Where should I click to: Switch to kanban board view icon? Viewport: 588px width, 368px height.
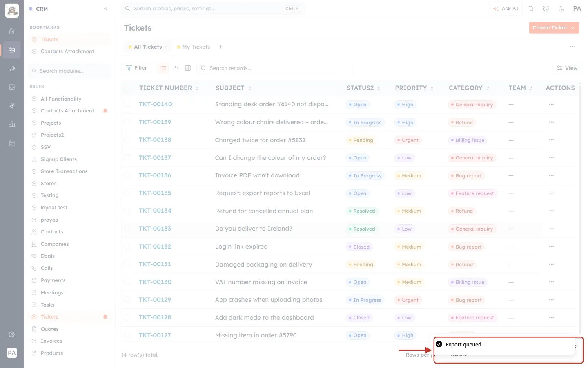tap(176, 68)
